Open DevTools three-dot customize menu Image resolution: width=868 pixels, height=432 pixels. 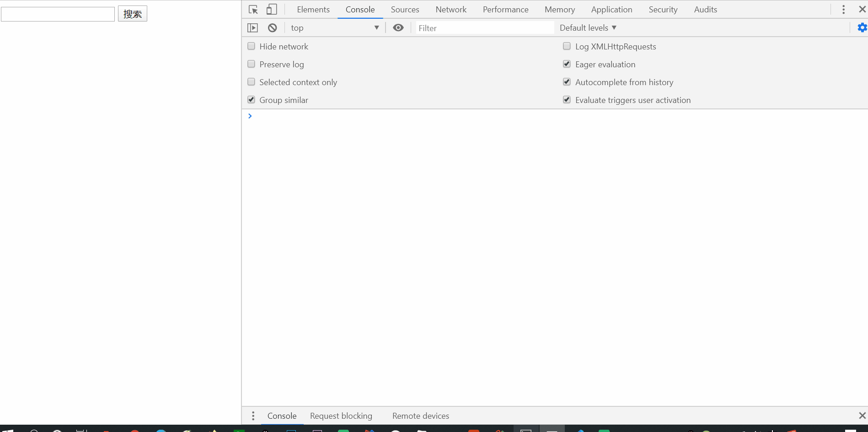[x=844, y=10]
